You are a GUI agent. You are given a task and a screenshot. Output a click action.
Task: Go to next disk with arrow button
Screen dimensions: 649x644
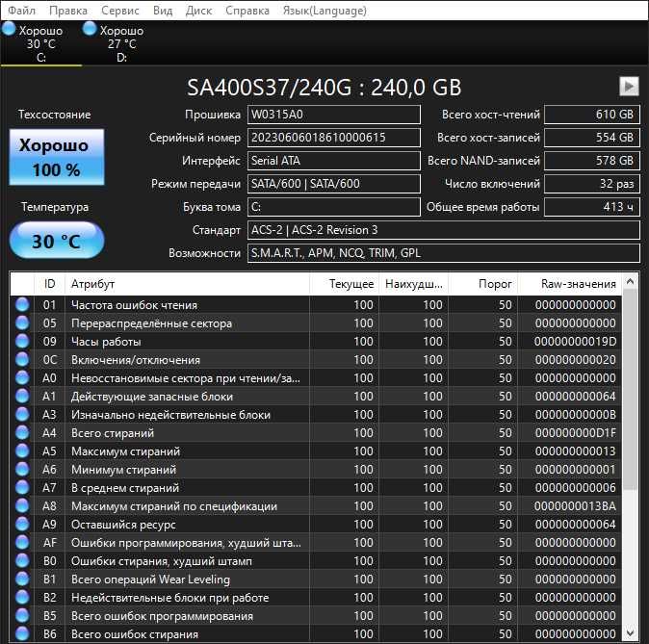coord(629,87)
